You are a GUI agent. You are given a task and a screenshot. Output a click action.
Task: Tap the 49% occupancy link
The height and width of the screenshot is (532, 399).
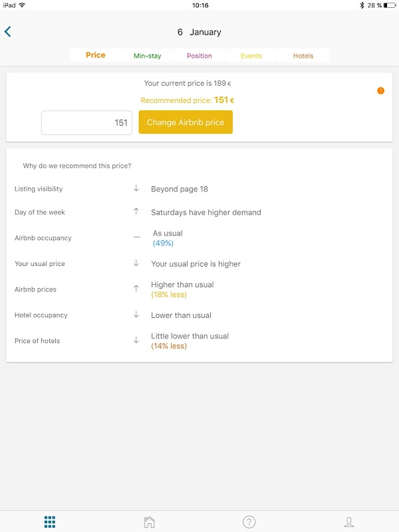click(x=163, y=243)
